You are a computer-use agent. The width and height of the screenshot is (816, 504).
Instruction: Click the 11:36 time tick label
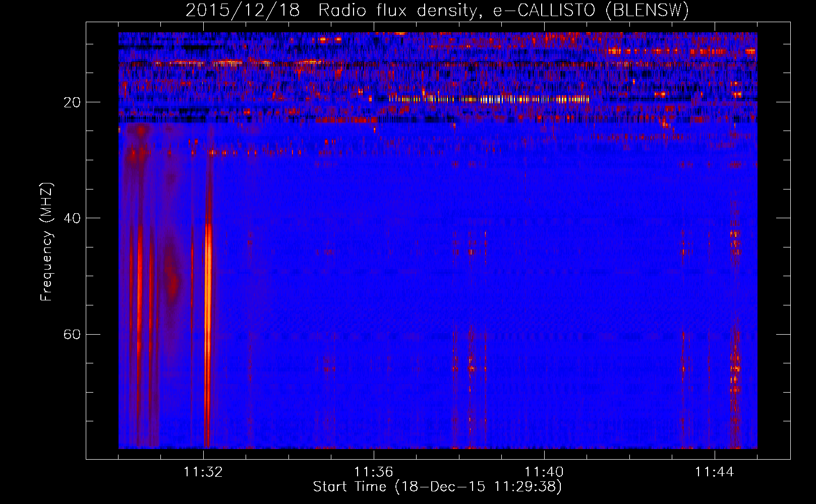374,472
